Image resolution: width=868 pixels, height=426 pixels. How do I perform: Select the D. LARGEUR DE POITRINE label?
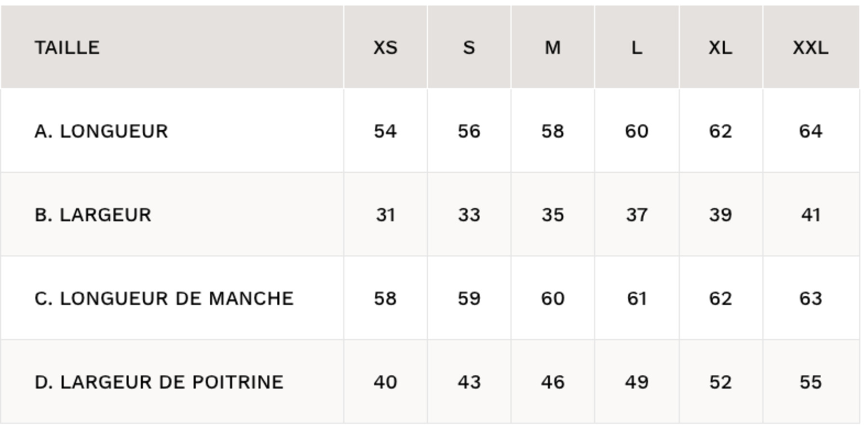tap(159, 382)
